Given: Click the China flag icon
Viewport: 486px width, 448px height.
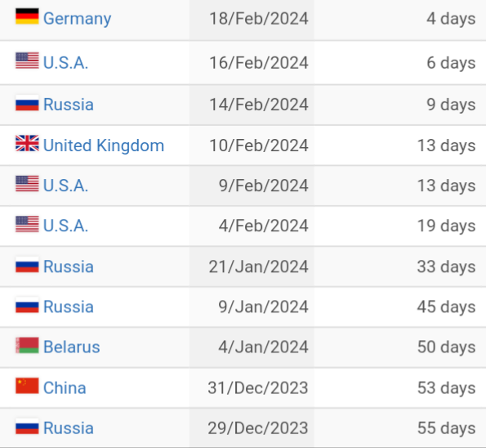Looking at the screenshot, I should pyautogui.click(x=27, y=386).
